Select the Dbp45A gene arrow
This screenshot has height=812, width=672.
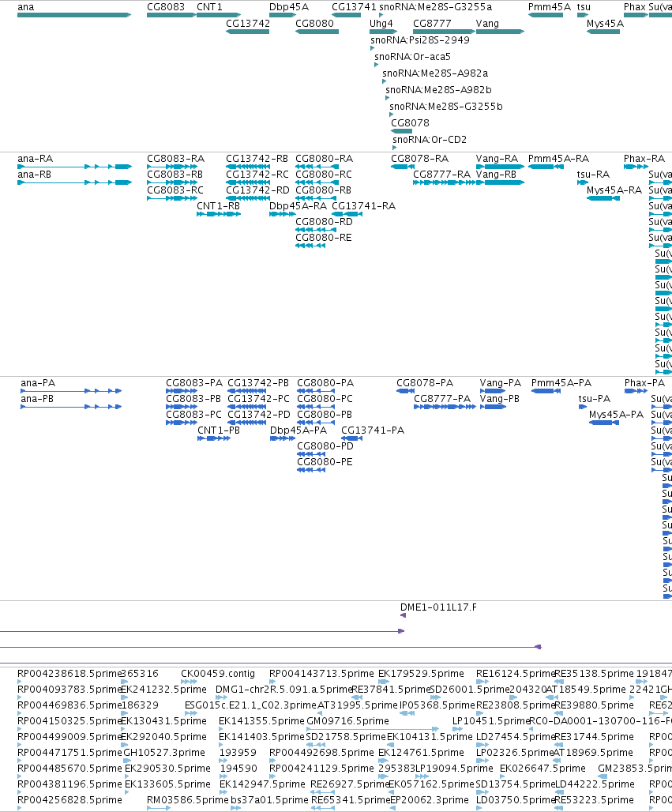click(282, 15)
